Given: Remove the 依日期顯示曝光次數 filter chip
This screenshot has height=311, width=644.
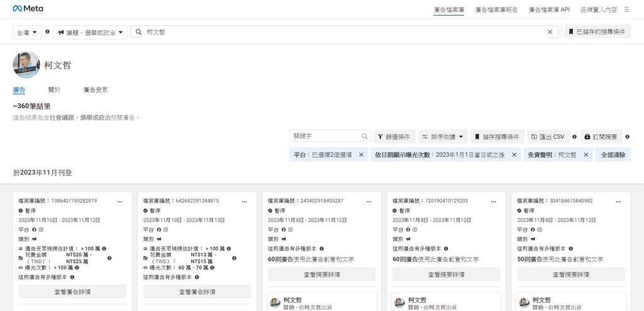Looking at the screenshot, I should pos(514,155).
